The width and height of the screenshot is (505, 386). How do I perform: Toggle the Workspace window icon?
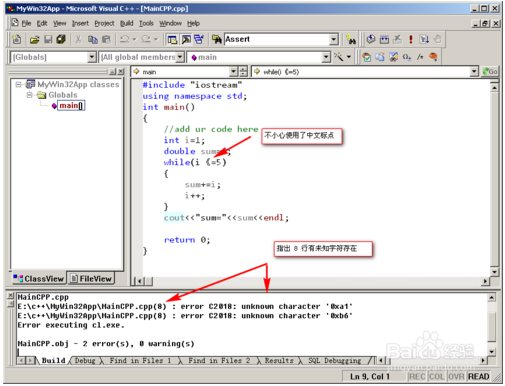(172, 40)
